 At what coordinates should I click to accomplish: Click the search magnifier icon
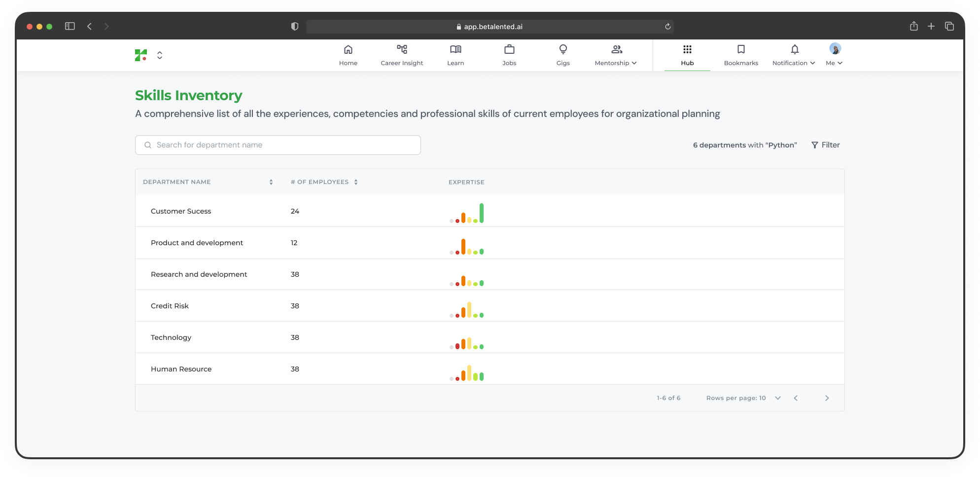pos(147,145)
